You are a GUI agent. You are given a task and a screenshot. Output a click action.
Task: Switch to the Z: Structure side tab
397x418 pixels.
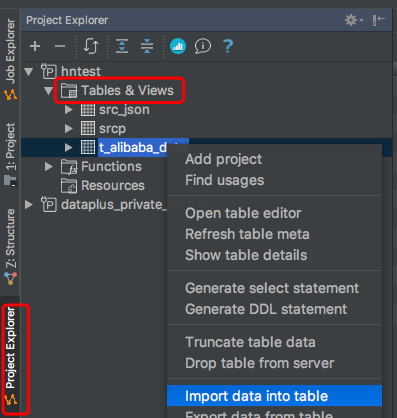click(10, 247)
